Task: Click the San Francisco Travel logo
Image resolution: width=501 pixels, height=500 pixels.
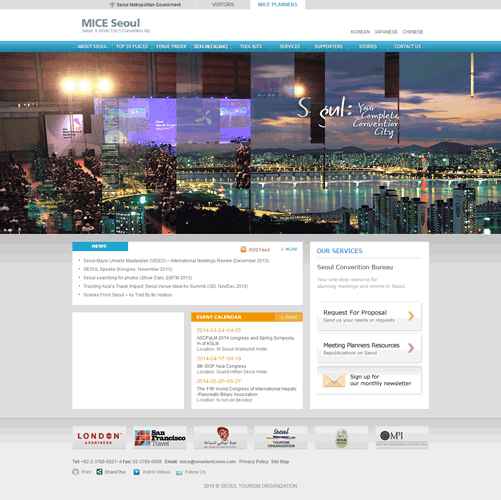Action: 160,438
